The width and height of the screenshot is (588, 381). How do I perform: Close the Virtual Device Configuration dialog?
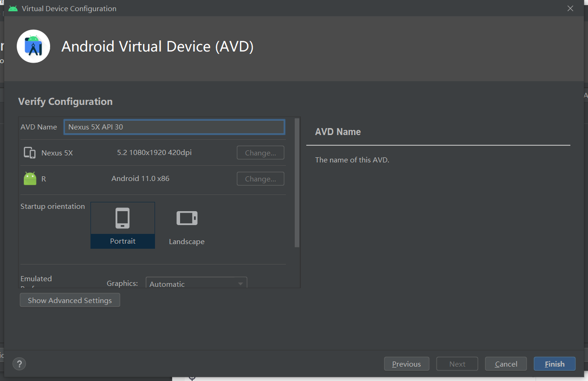pos(570,8)
